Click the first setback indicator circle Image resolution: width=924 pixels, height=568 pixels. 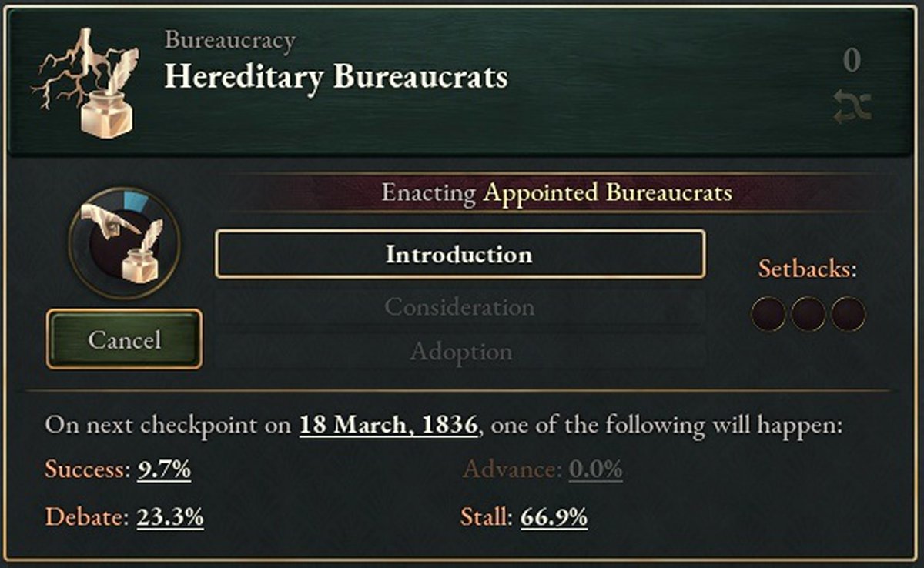click(x=768, y=314)
